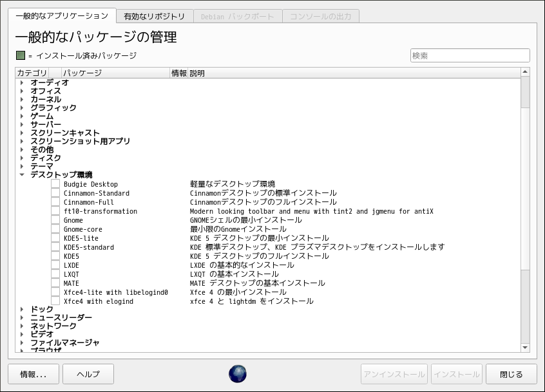Select description LXDE の基本的なインストール
545x392 pixels.
[242, 265]
